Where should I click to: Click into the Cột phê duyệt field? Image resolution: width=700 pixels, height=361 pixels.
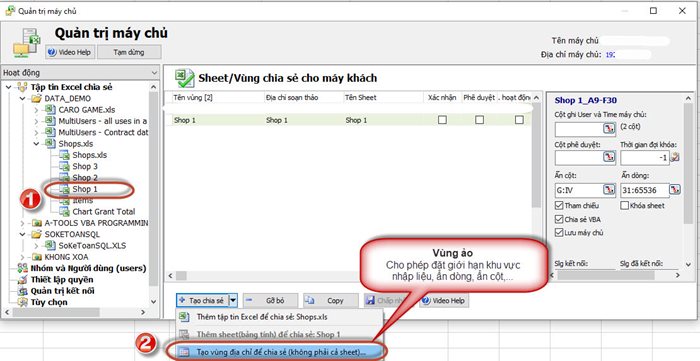point(579,158)
